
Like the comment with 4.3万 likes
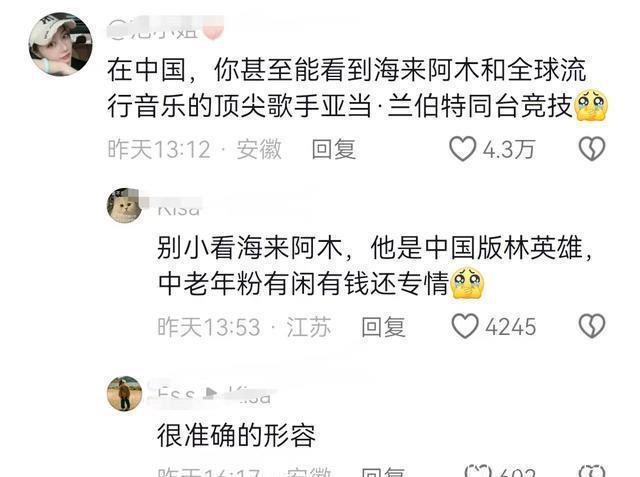click(462, 149)
